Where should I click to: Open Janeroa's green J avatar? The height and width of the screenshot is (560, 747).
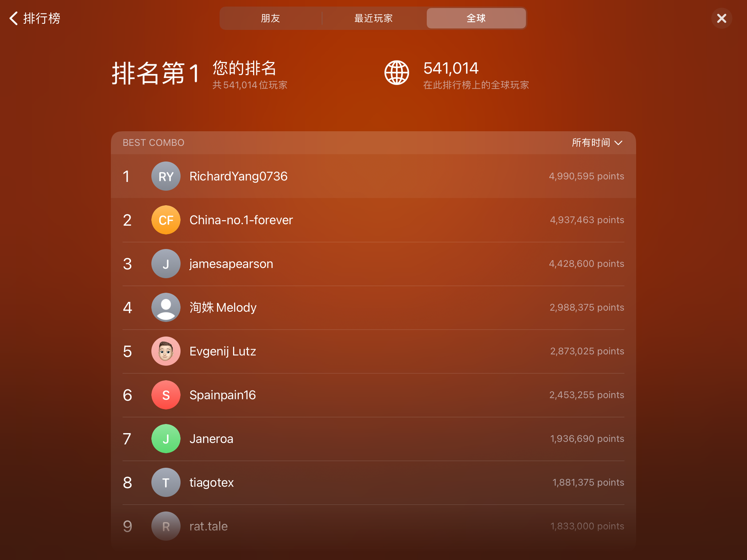pos(166,439)
